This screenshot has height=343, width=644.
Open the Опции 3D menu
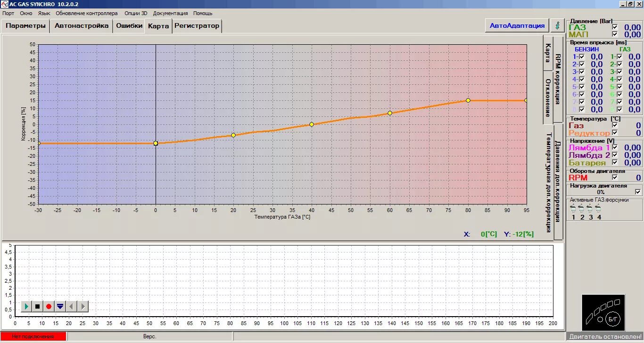coord(136,13)
